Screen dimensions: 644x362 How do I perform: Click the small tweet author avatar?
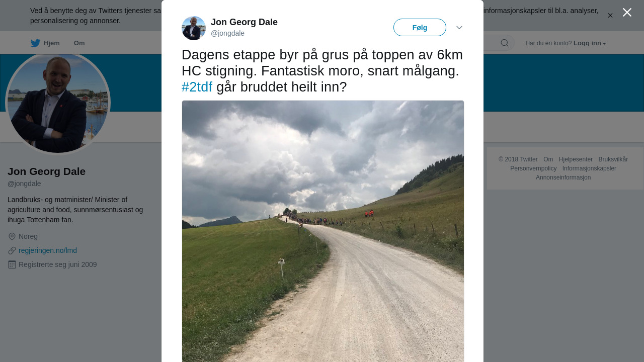pyautogui.click(x=194, y=28)
